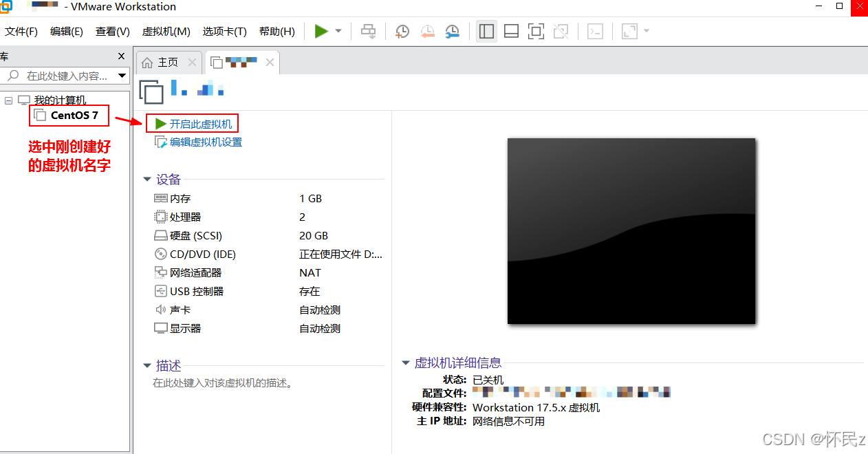The width and height of the screenshot is (868, 454).
Task: Click 编辑虚拟机设置 link
Action: (206, 142)
